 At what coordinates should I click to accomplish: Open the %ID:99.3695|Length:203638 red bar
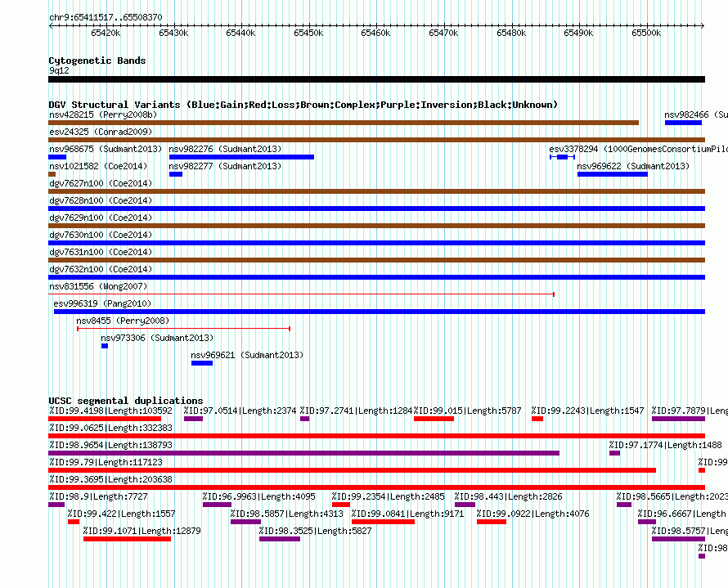point(376,487)
